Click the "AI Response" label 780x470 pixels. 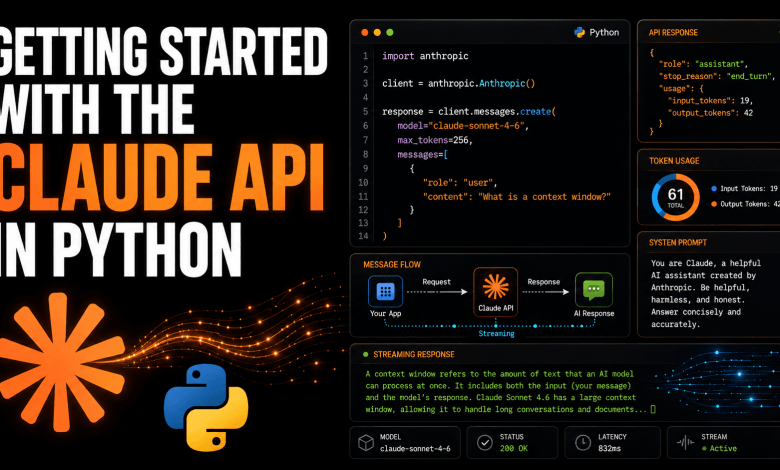594,313
